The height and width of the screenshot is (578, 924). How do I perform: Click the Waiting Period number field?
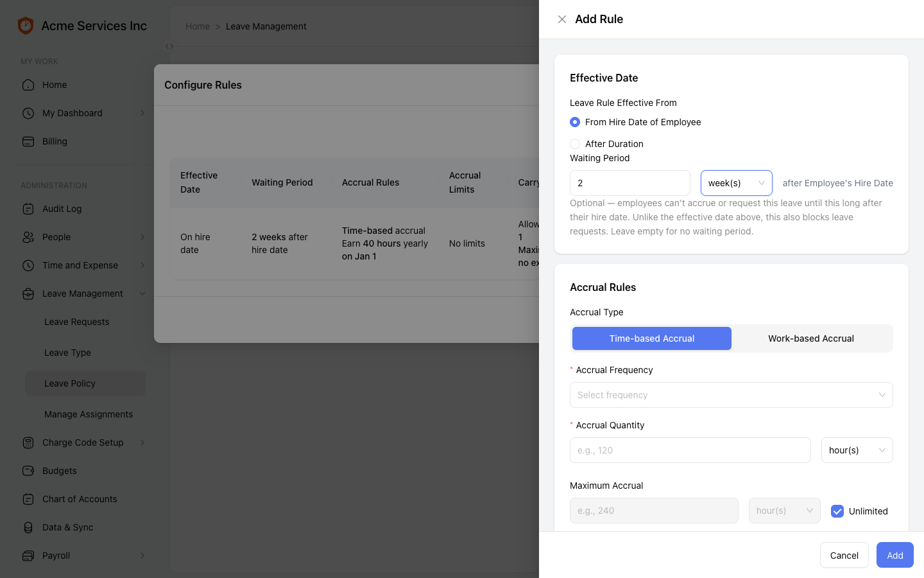coord(630,183)
